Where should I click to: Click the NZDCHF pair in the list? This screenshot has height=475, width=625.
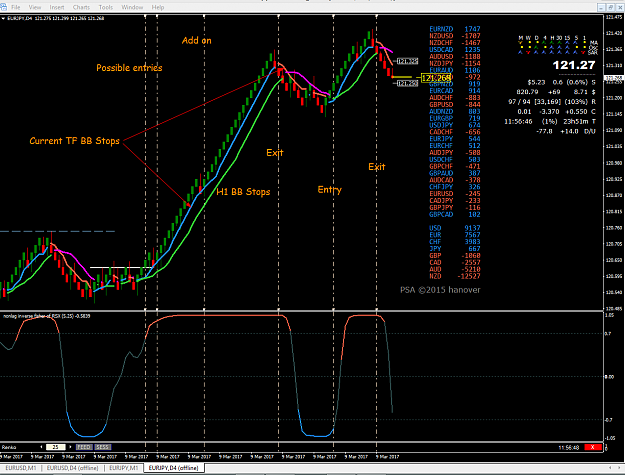tap(441, 42)
